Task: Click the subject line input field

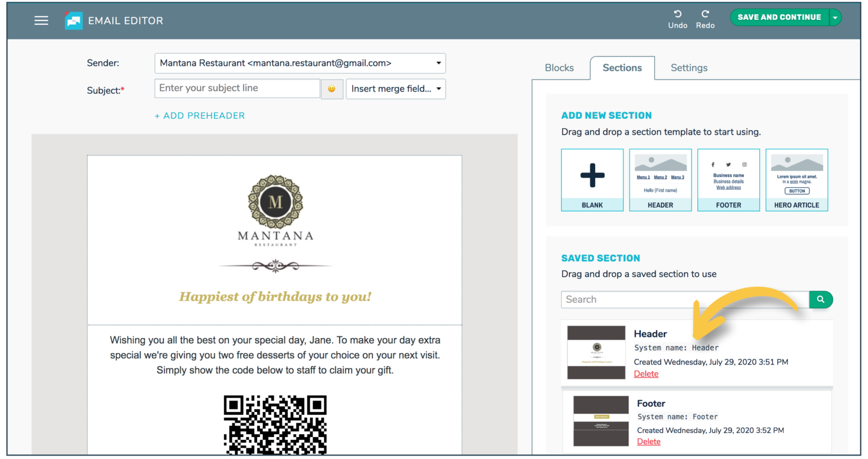Action: coord(237,88)
